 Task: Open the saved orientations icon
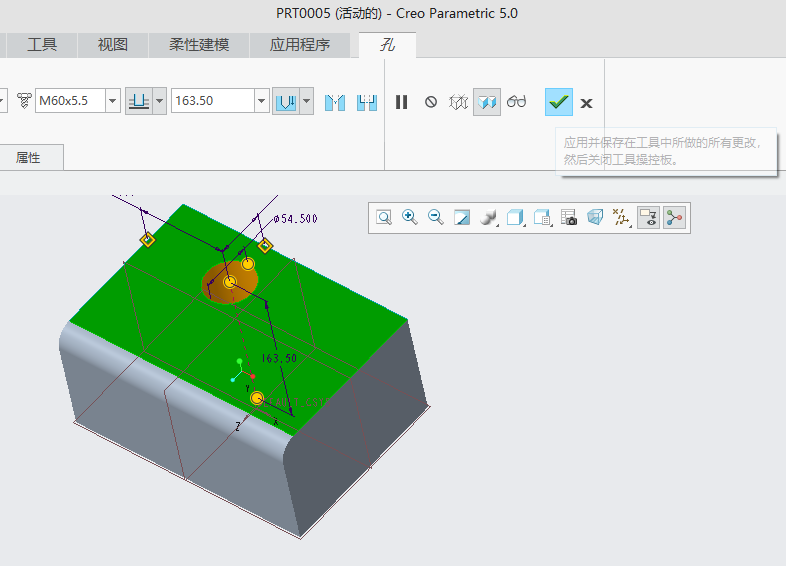542,218
